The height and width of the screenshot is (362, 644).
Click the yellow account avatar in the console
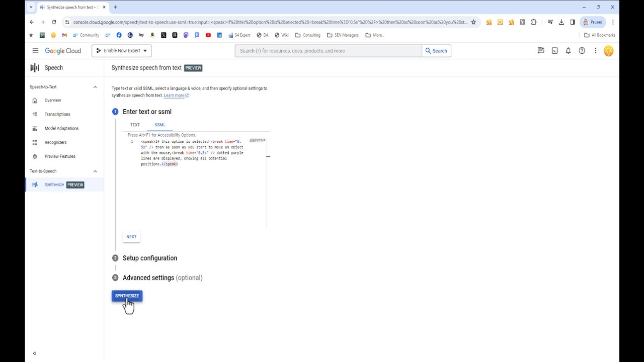click(x=608, y=51)
